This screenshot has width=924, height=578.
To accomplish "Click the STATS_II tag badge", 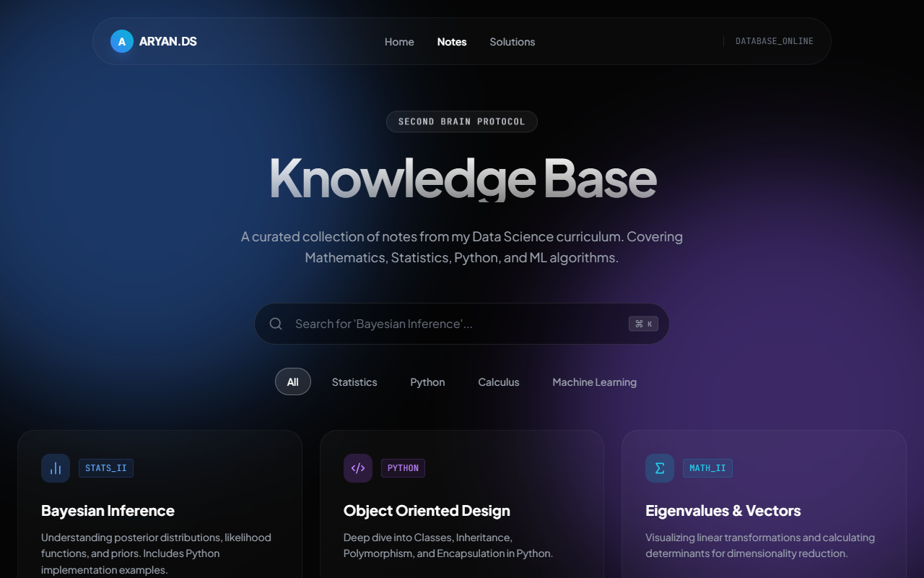I will [106, 468].
